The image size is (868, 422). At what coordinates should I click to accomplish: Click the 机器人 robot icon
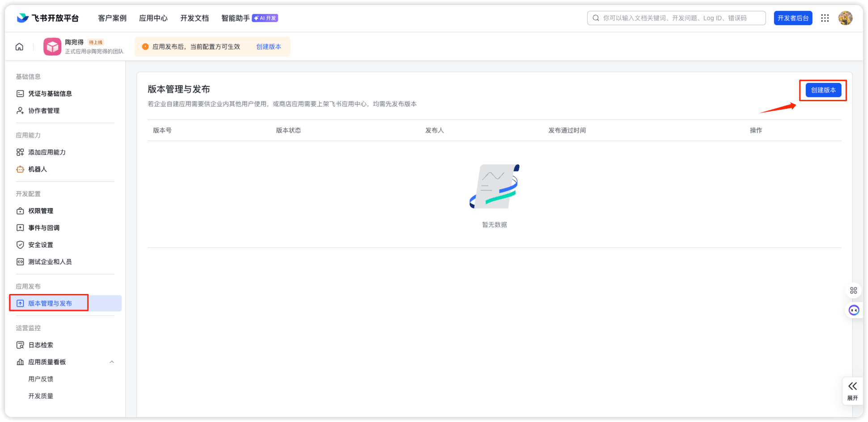point(20,169)
